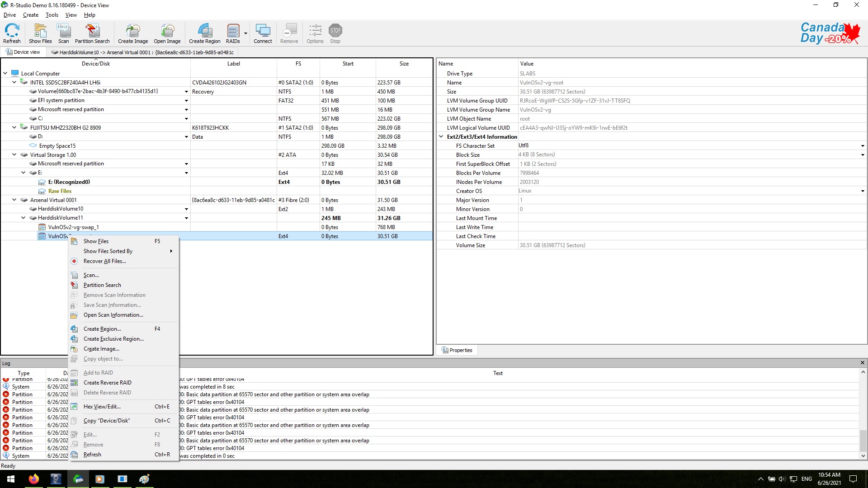Viewport: 868px width, 488px height.
Task: Click the taskbar clock showing 10:54 AM
Action: point(829,479)
